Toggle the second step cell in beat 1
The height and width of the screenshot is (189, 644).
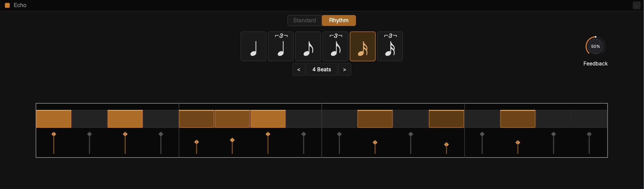tap(89, 119)
